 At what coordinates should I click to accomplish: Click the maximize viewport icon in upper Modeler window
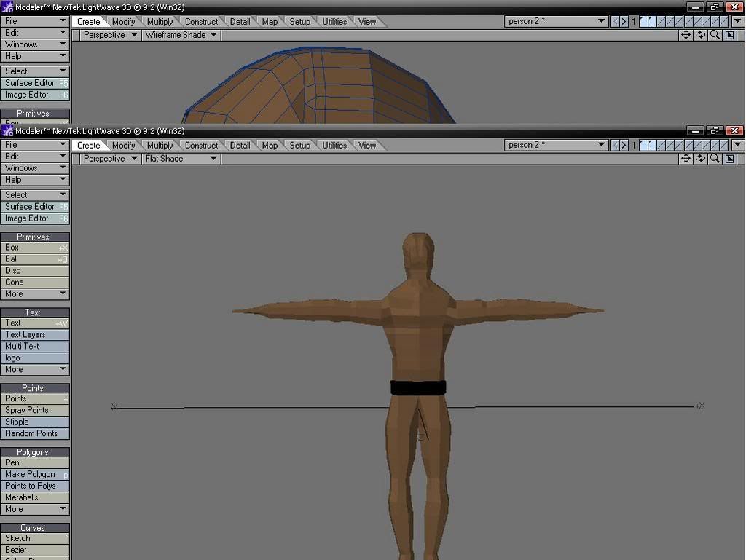click(729, 35)
